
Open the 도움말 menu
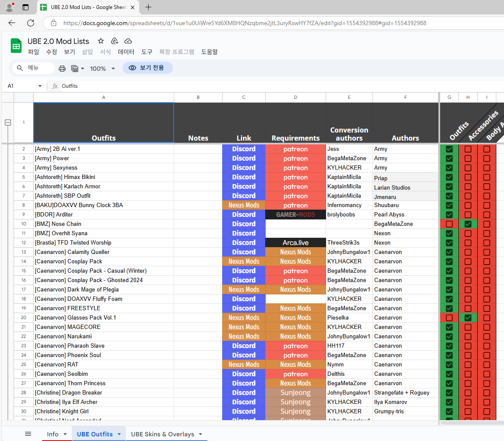(x=209, y=52)
